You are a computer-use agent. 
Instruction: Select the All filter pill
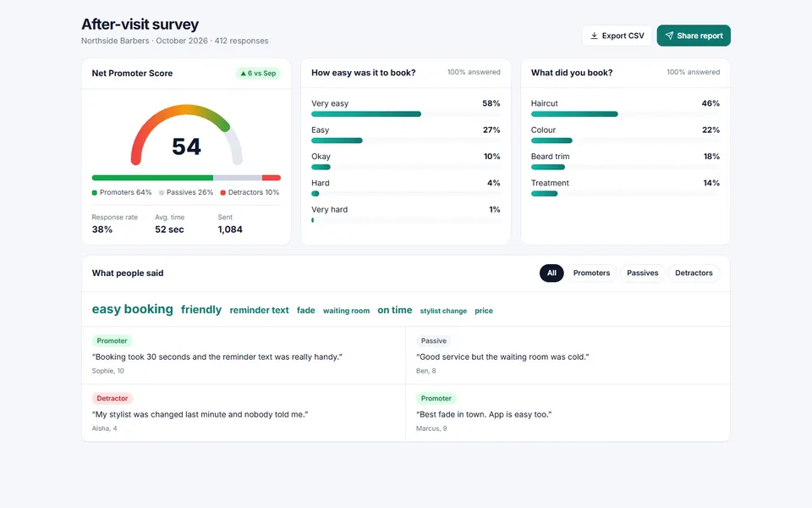coord(551,273)
